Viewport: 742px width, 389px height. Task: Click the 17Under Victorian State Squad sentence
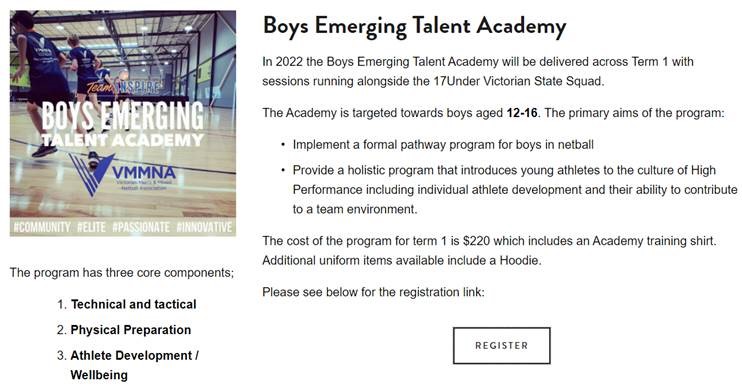click(x=478, y=71)
